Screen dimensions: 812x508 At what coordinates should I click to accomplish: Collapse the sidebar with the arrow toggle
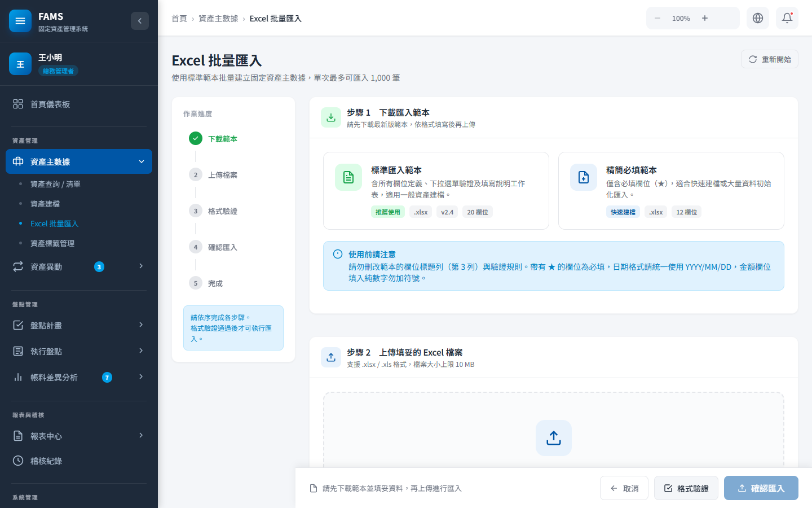click(x=140, y=21)
